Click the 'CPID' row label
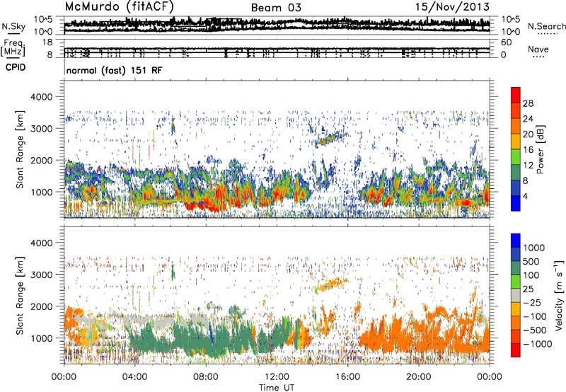 pos(16,67)
